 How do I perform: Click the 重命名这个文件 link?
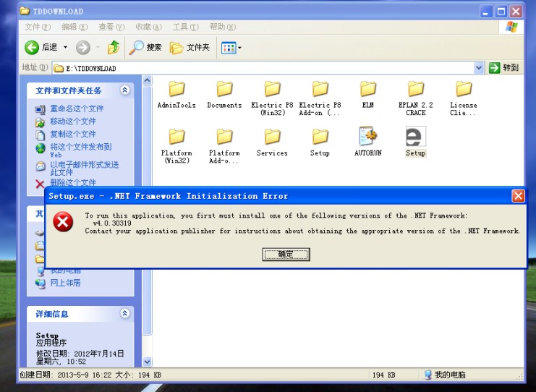(76, 108)
